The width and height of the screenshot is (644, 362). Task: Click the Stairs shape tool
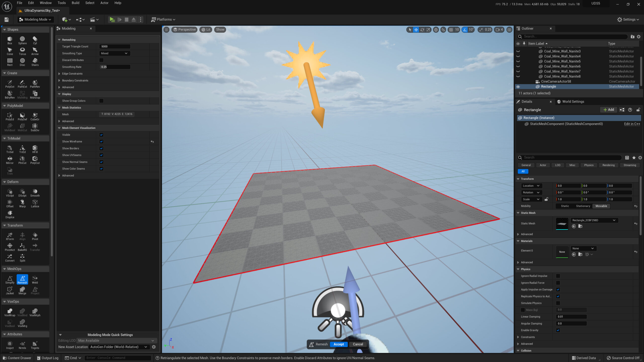click(35, 62)
